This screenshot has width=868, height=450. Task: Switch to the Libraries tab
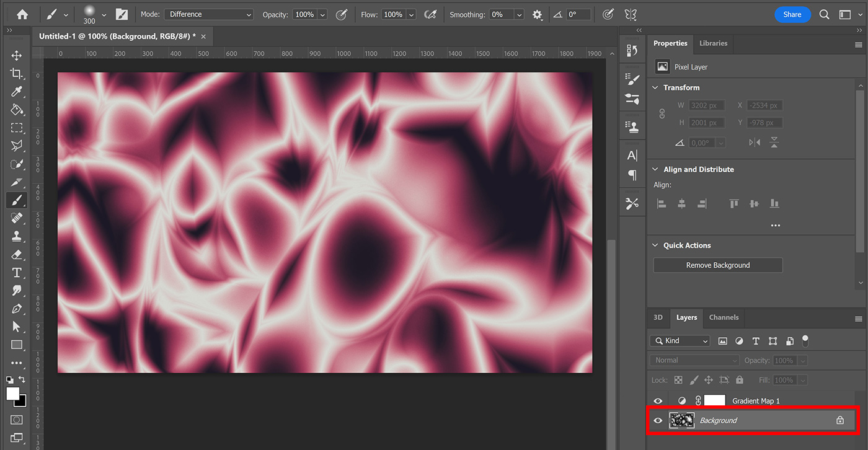pyautogui.click(x=713, y=43)
